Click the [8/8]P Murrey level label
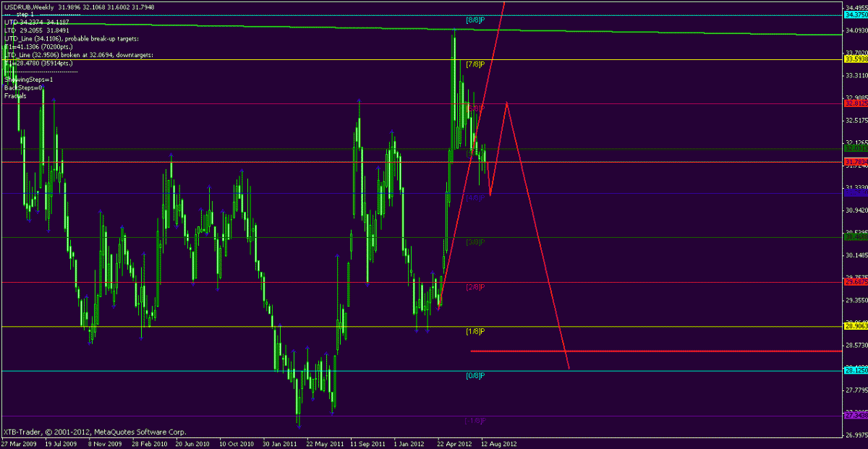This screenshot has width=868, height=449. [475, 20]
